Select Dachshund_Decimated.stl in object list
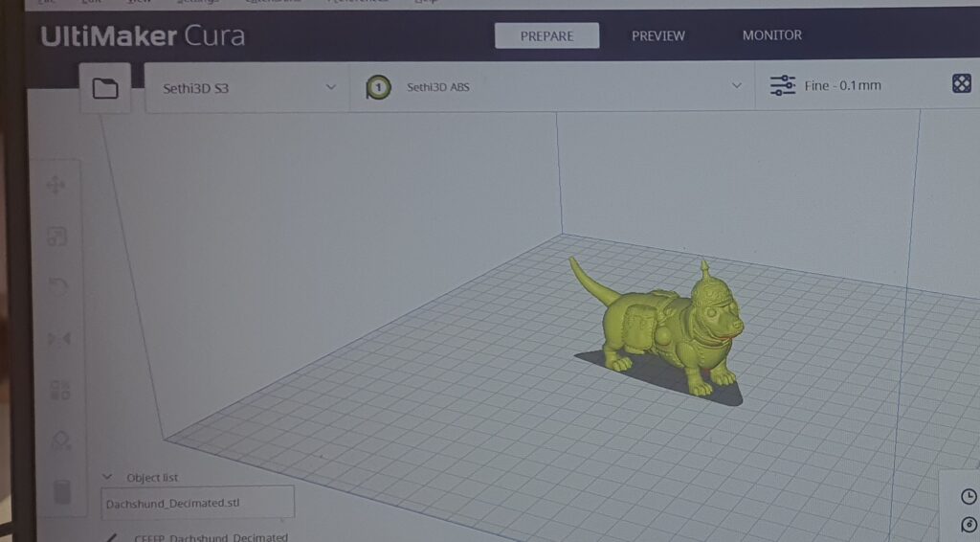The image size is (980, 542). pos(197,503)
